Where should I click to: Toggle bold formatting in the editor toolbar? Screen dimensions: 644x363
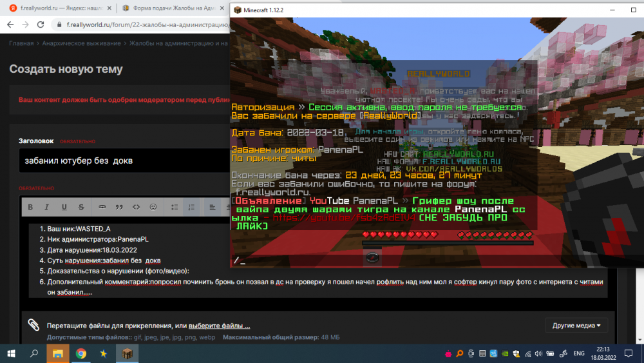pos(30,207)
